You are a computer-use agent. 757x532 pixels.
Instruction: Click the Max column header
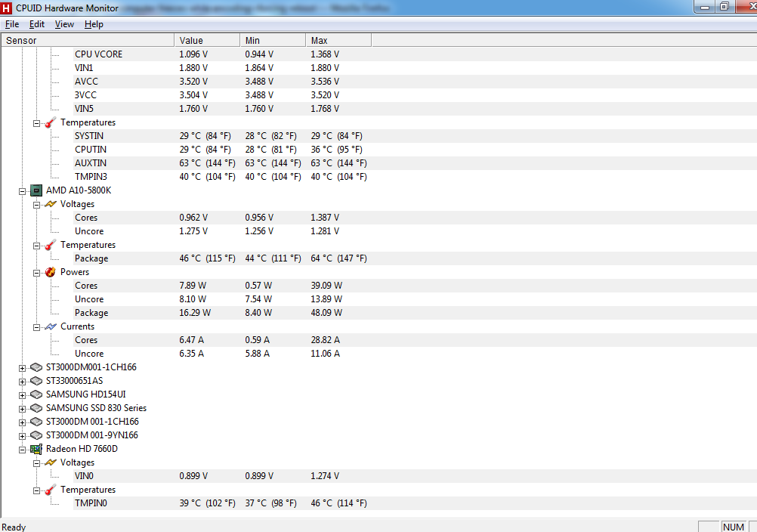click(x=338, y=41)
